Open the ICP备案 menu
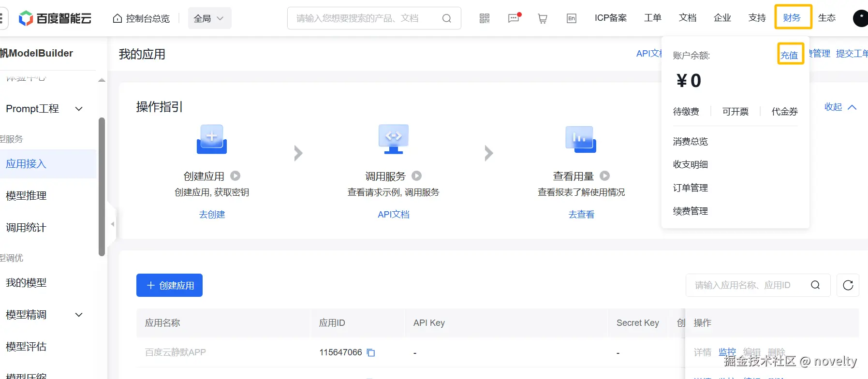 point(611,18)
